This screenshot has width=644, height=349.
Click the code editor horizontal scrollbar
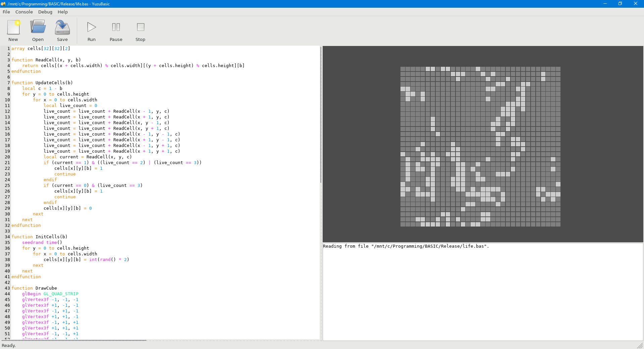click(x=74, y=340)
